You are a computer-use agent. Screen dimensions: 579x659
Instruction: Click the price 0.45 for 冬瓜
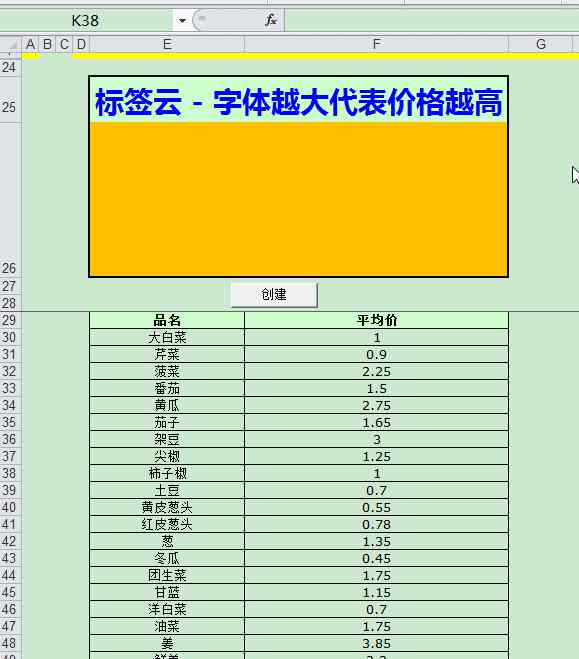[376, 559]
